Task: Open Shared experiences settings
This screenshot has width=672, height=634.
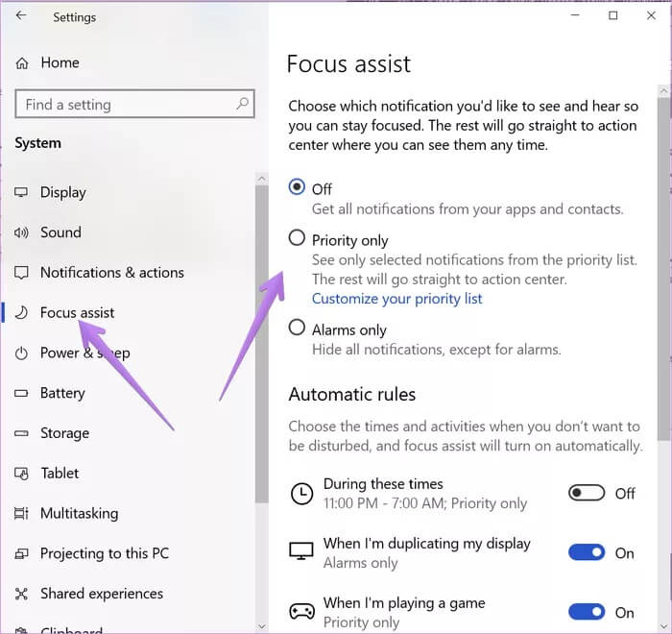Action: (102, 594)
